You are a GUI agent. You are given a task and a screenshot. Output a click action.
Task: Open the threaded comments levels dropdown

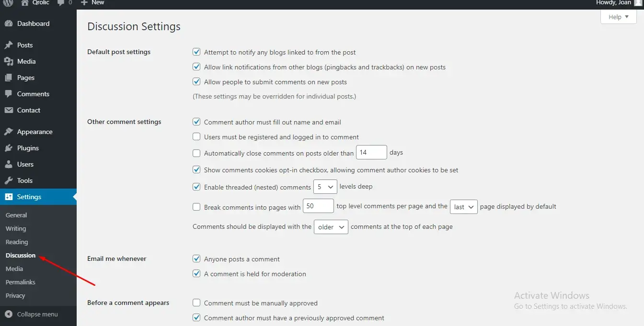(325, 187)
